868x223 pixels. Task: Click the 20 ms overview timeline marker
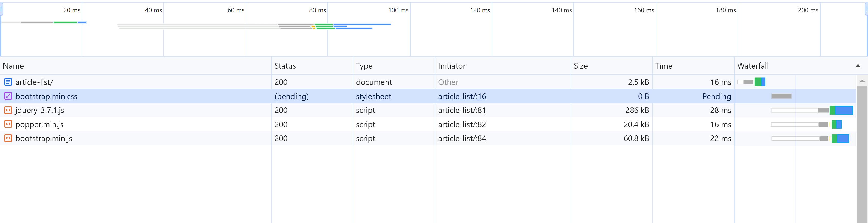tap(72, 10)
